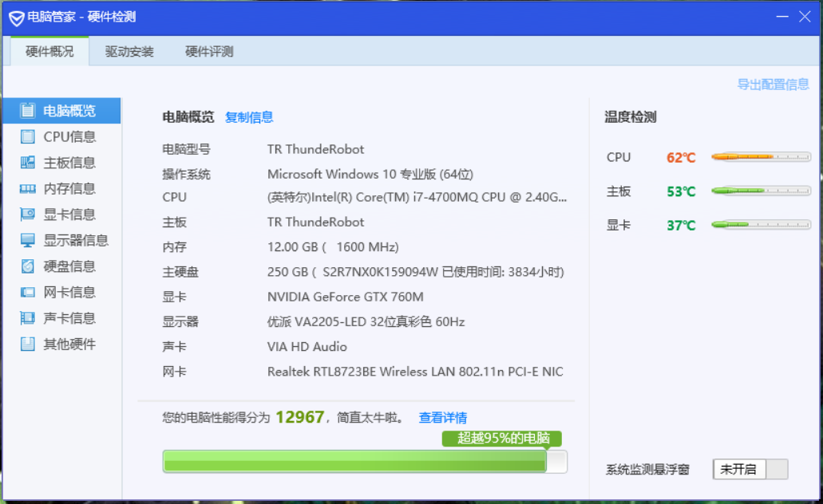
Task: Click the 显示器信息 monitor icon
Action: click(27, 240)
